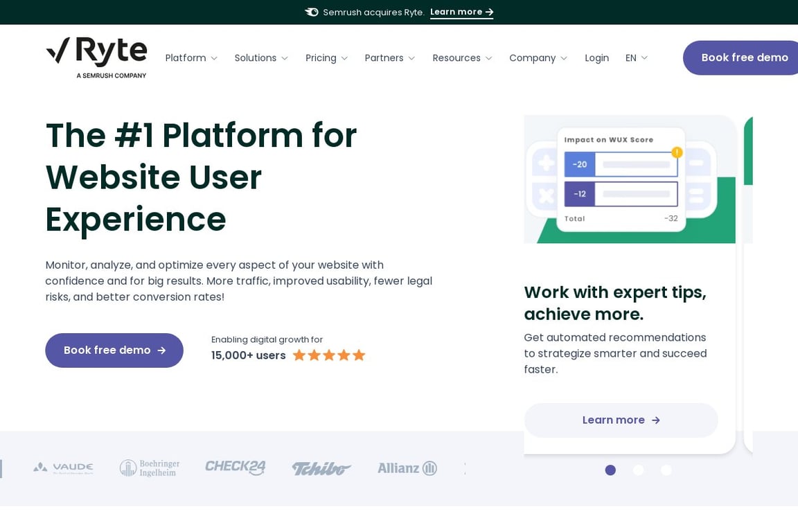Click the 15,000+ users text
Image resolution: width=798 pixels, height=532 pixels.
pos(249,355)
